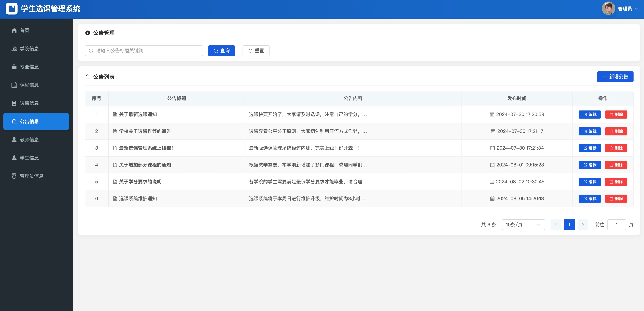Viewport: 644px width, 311px height.
Task: Click the next page arrow
Action: pyautogui.click(x=583, y=224)
